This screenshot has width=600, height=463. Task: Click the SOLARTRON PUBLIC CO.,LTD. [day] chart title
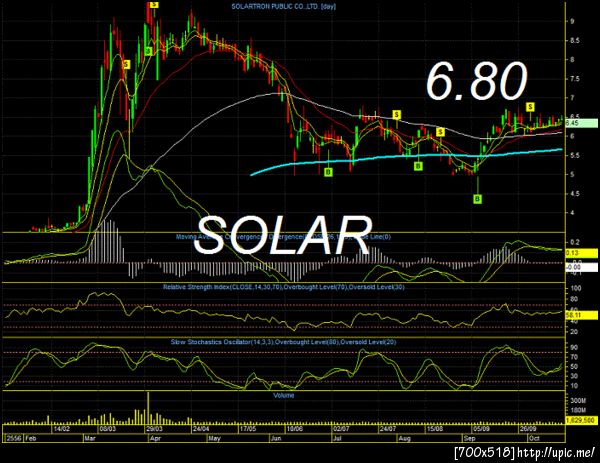284,7
